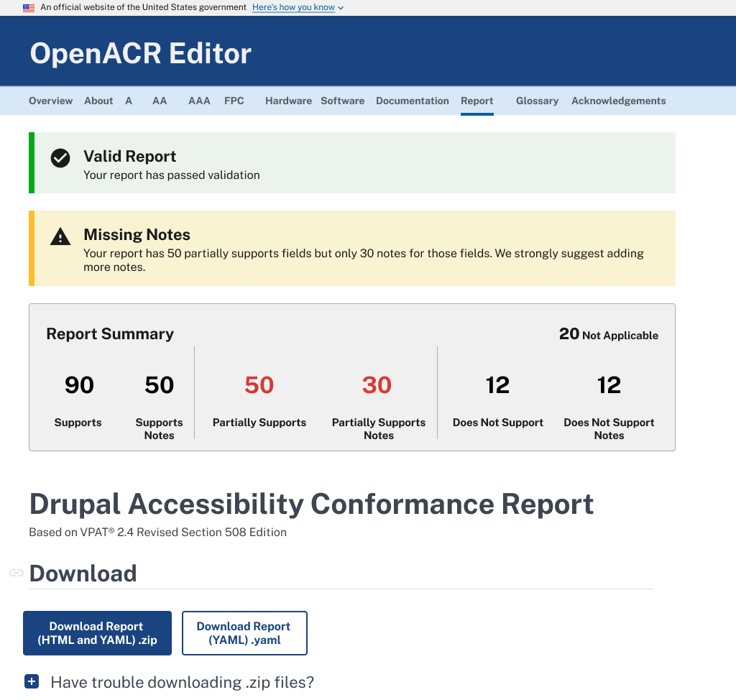This screenshot has width=736, height=700.
Task: Click the '12' Does Not Support count
Action: [x=497, y=385]
